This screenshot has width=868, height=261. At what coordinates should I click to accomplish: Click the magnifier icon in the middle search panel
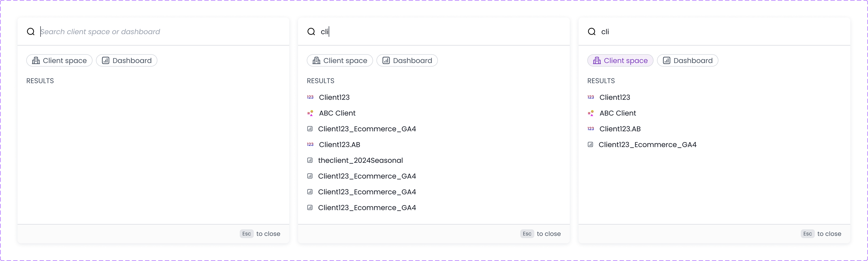(x=311, y=32)
